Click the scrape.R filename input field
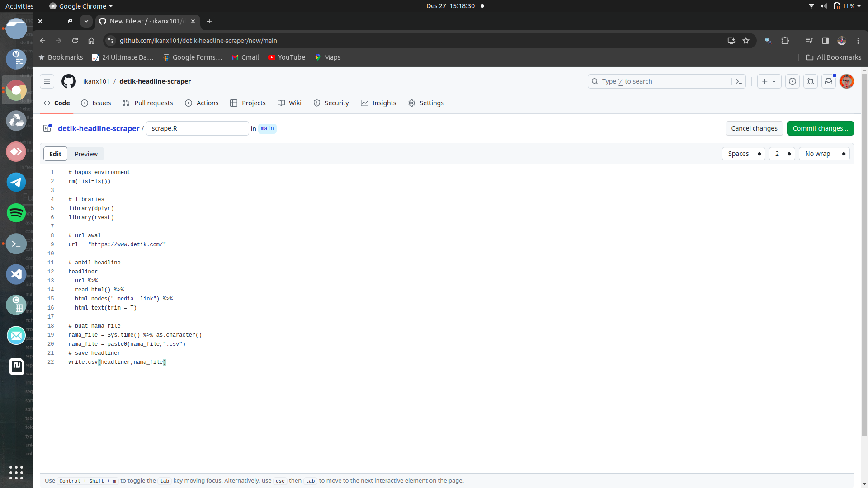 pyautogui.click(x=198, y=128)
